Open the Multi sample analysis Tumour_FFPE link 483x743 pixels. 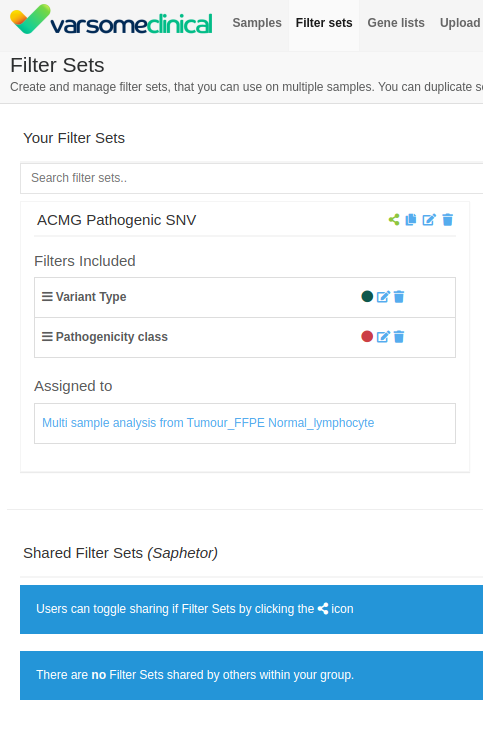pyautogui.click(x=208, y=423)
